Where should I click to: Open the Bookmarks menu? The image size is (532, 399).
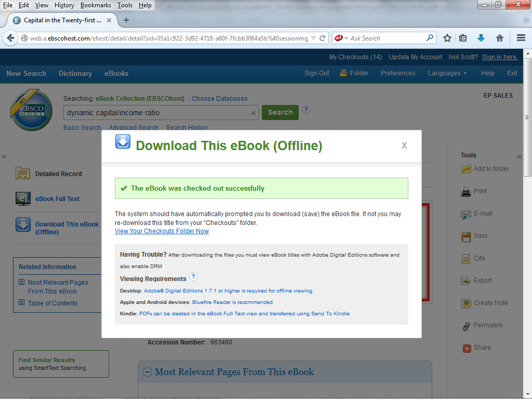96,5
